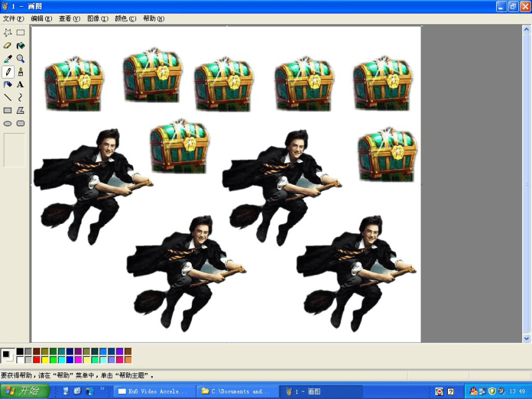532x399 pixels.
Task: Pick the cyan swatch
Action: coord(62,359)
